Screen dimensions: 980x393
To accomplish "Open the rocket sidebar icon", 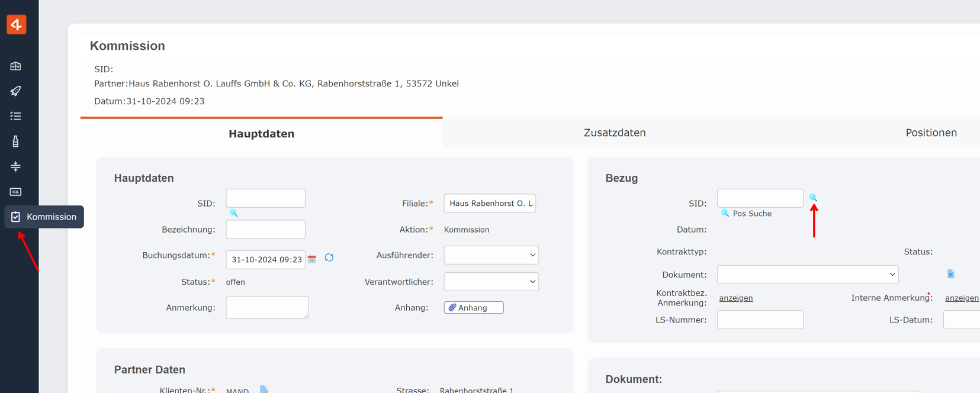I will (x=15, y=91).
